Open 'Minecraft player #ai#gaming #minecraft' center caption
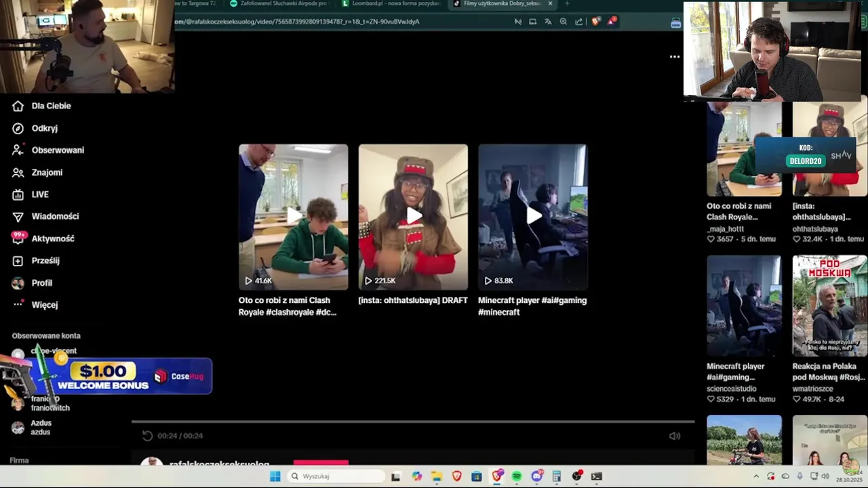This screenshot has width=868, height=488. [x=532, y=306]
